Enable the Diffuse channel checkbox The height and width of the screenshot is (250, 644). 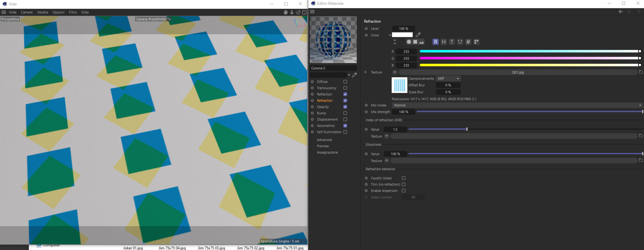pyautogui.click(x=345, y=82)
